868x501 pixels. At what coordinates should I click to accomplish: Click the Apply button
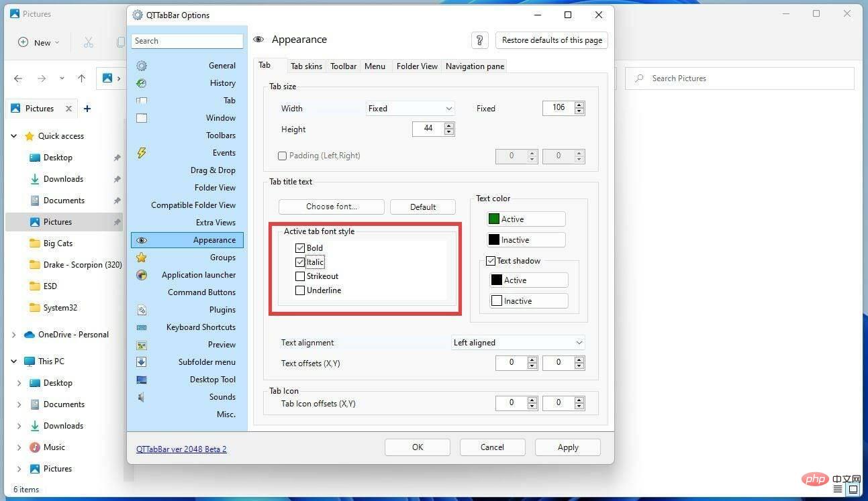tap(568, 447)
